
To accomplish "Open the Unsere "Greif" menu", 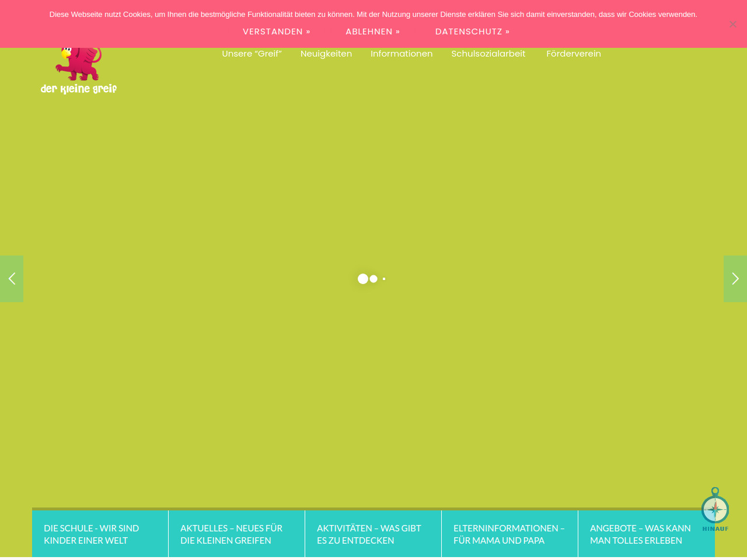I will pyautogui.click(x=252, y=54).
